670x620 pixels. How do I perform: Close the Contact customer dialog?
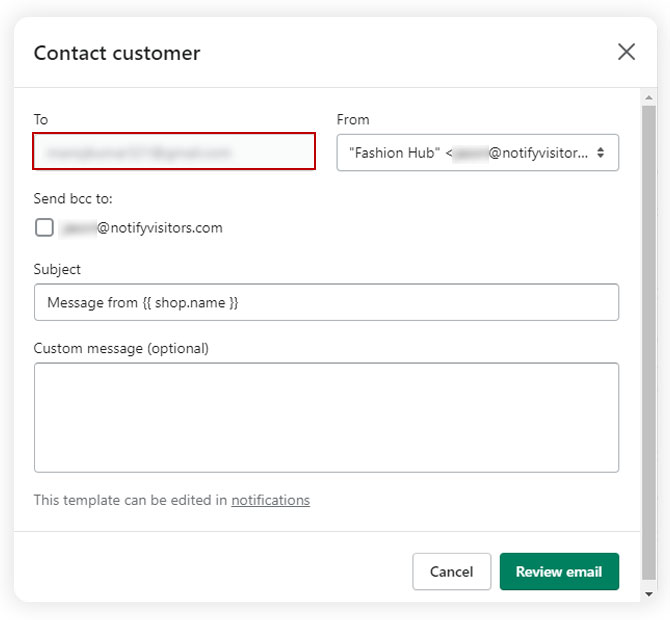pos(626,52)
